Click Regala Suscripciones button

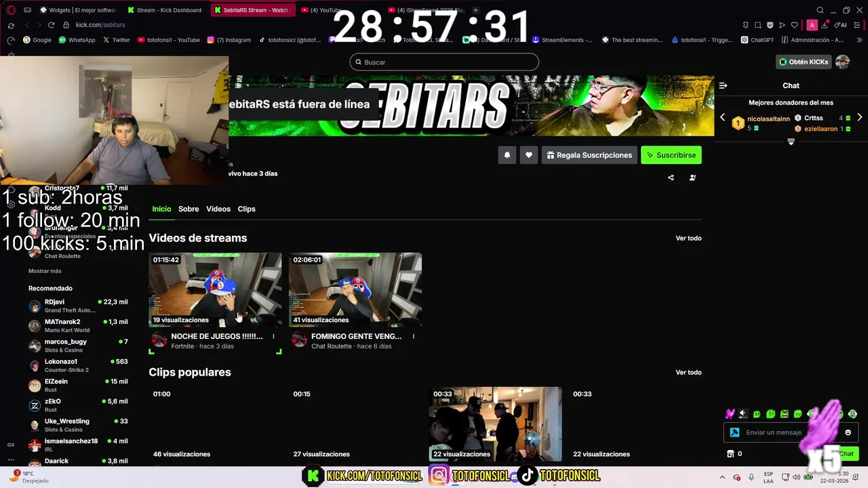[x=589, y=155]
